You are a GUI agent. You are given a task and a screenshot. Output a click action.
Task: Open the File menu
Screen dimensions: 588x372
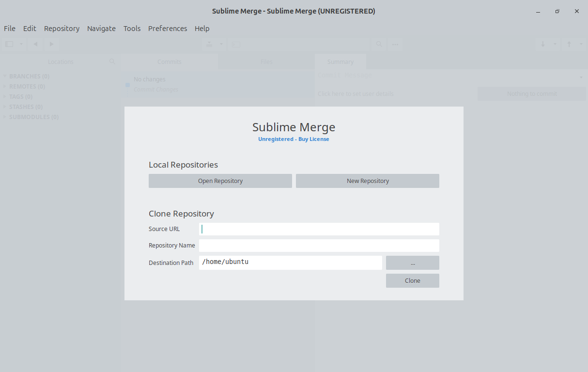[10, 28]
